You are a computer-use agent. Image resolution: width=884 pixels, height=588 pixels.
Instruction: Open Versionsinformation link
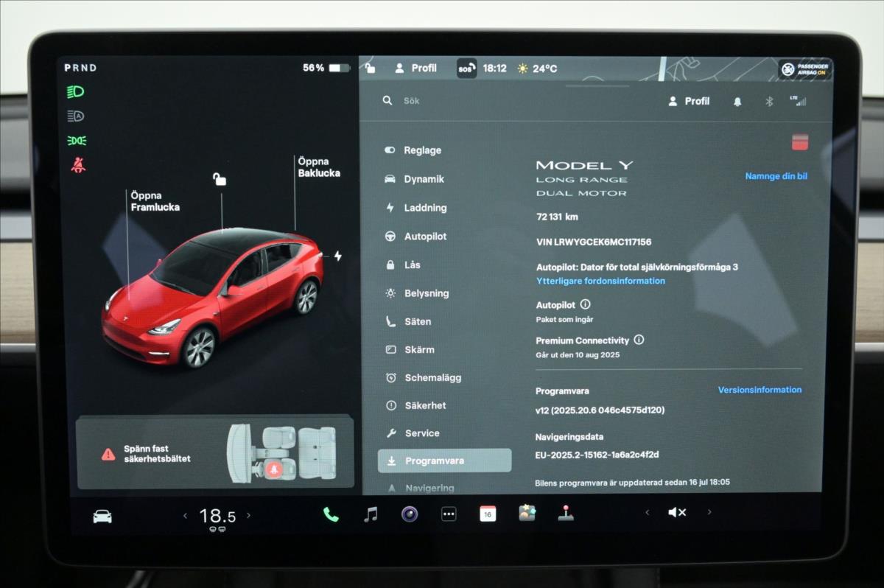point(760,390)
